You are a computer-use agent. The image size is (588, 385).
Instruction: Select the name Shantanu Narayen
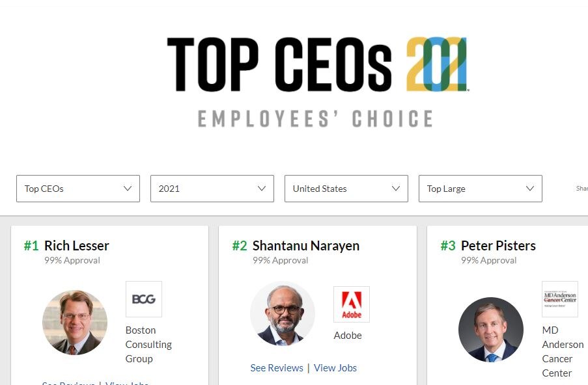point(307,246)
